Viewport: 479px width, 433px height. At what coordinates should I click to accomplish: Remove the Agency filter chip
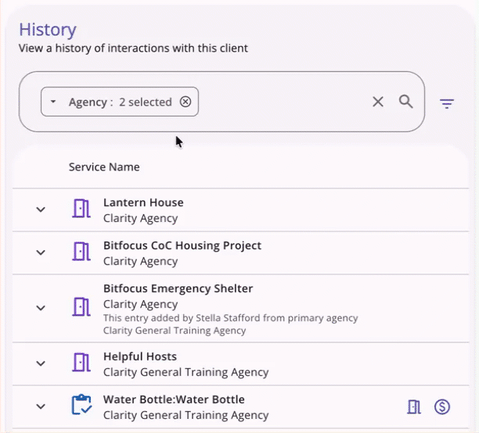click(185, 102)
